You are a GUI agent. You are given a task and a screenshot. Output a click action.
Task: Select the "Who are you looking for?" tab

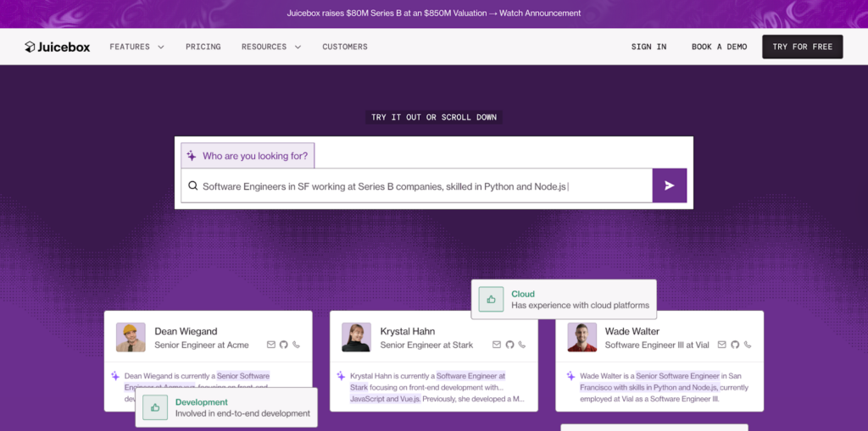pyautogui.click(x=248, y=156)
